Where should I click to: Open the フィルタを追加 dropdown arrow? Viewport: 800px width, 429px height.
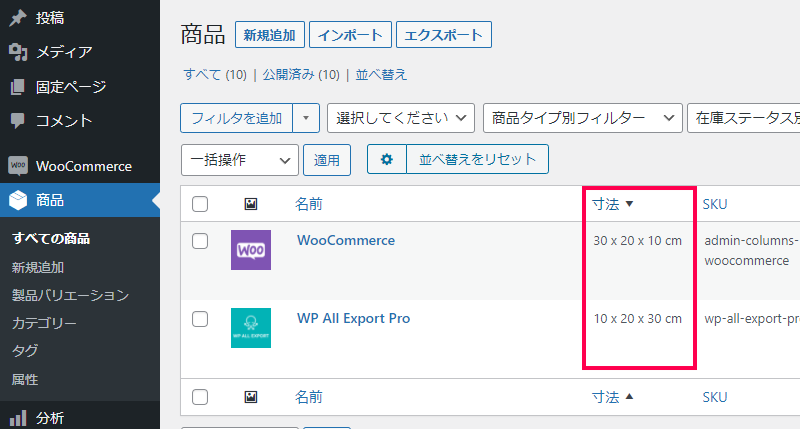click(306, 118)
